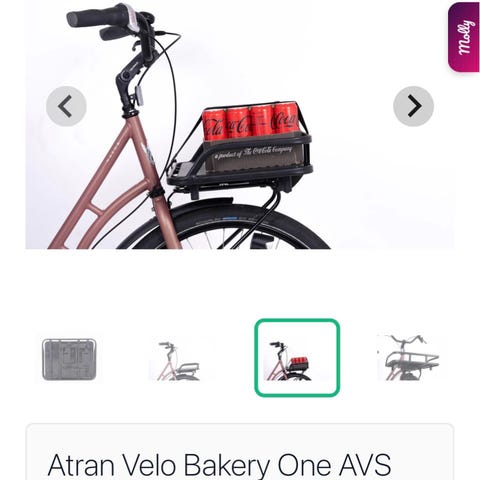The image size is (480, 480).
Task: Select highlighted Coca-Cola cans thumbnail
Action: coord(297,358)
